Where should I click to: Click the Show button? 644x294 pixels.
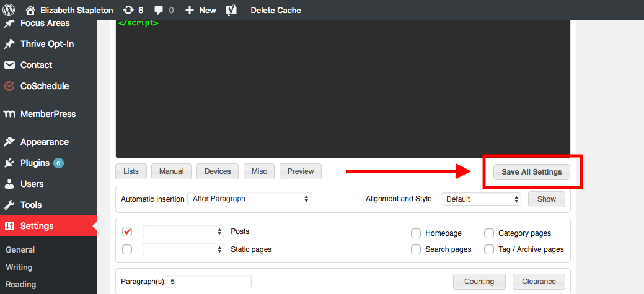click(547, 199)
